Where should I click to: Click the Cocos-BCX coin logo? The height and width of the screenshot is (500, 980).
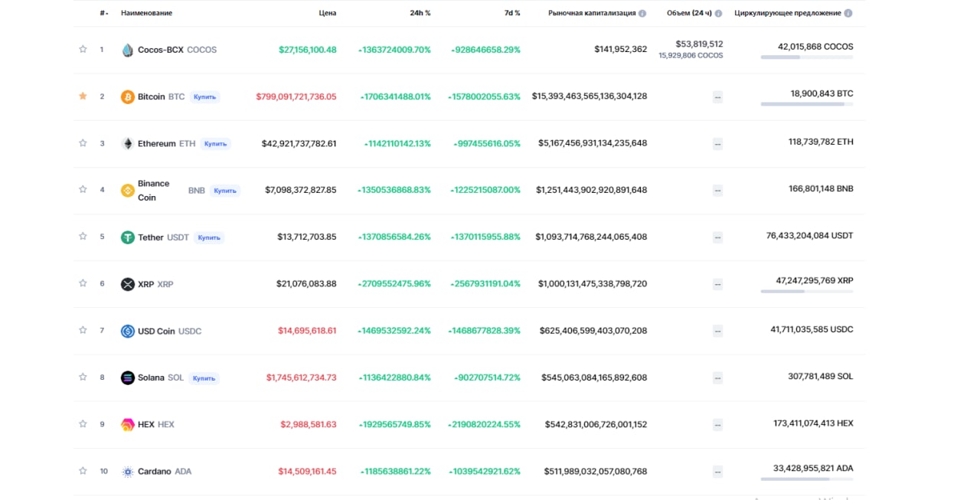128,50
